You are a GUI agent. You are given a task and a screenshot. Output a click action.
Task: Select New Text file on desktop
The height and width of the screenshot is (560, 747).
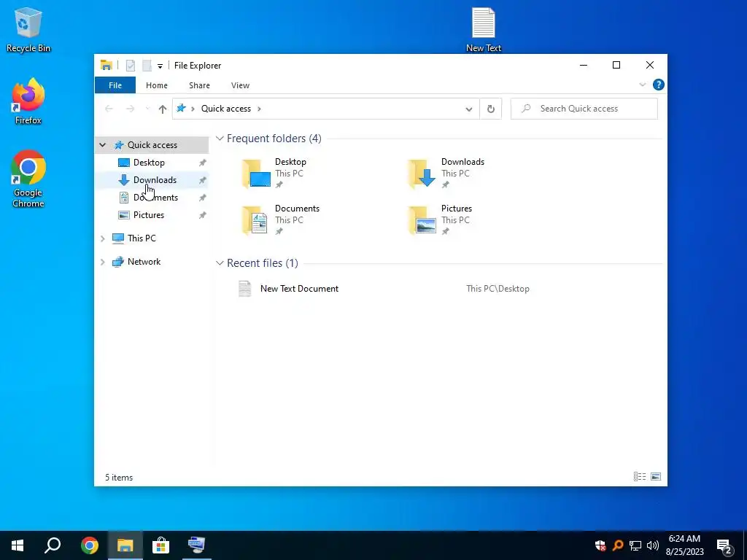pyautogui.click(x=483, y=29)
